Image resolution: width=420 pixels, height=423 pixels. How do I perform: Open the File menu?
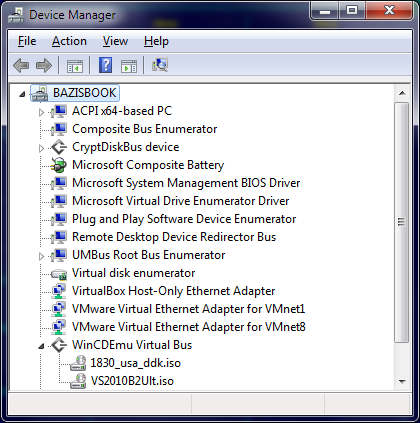coord(27,41)
